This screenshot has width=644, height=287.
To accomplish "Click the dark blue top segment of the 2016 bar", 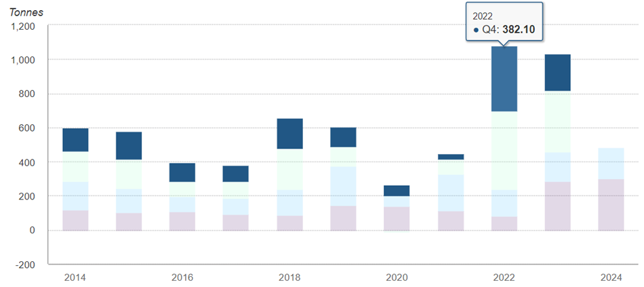I will click(182, 172).
